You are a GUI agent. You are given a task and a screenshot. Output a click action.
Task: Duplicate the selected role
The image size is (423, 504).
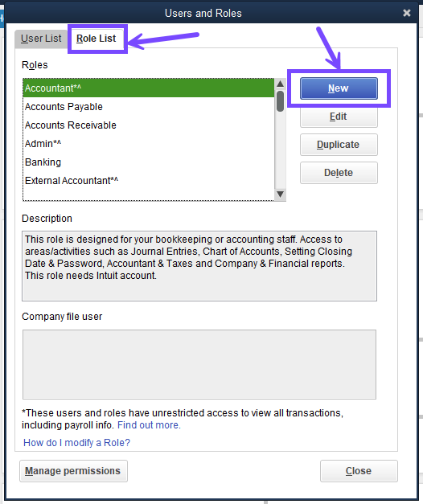(339, 145)
